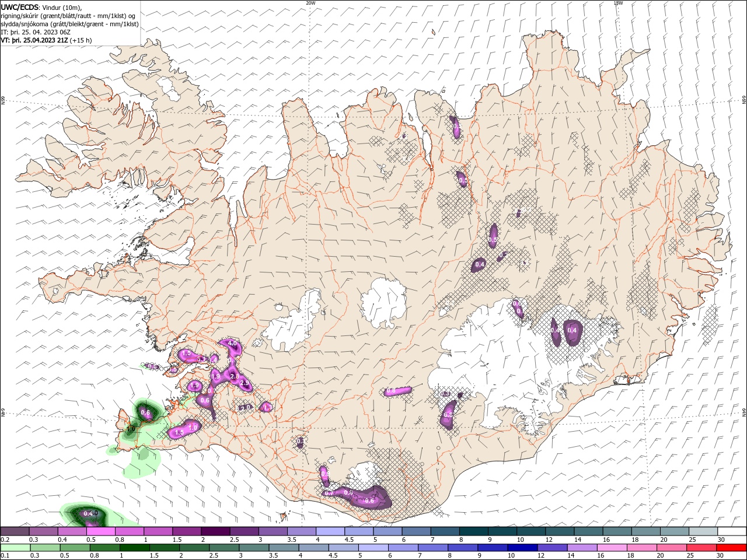Click the large purple snow band on the south coast
Viewport: 747px width, 560px height.
357,496
